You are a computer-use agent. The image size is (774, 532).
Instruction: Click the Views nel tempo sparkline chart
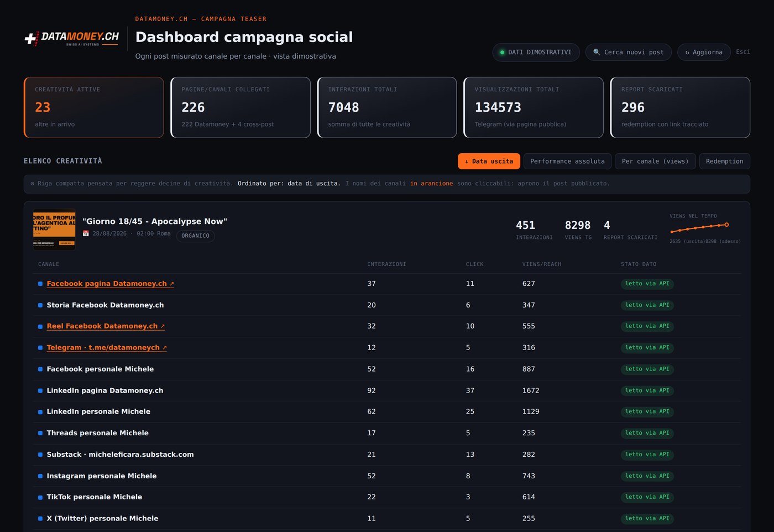click(x=700, y=227)
